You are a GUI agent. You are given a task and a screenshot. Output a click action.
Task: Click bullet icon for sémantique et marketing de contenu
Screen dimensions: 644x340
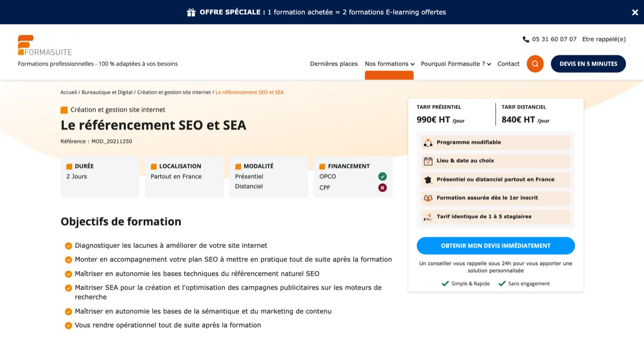(x=68, y=311)
